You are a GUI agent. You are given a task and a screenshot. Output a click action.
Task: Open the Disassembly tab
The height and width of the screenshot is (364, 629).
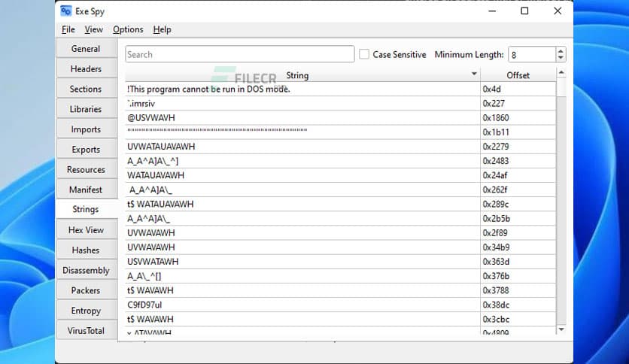coord(86,270)
